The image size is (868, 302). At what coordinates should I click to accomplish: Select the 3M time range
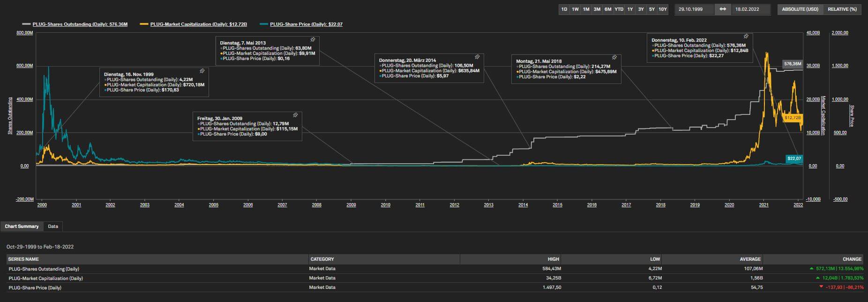(x=597, y=9)
